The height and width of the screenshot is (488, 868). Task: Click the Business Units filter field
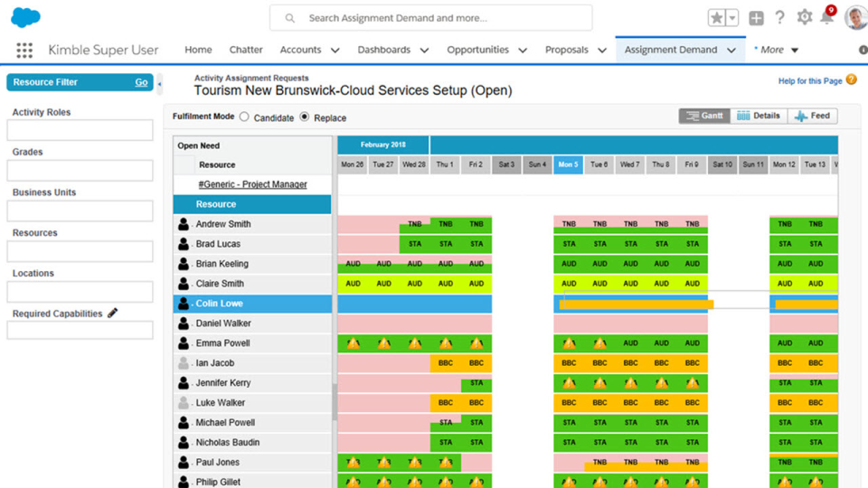click(x=80, y=211)
